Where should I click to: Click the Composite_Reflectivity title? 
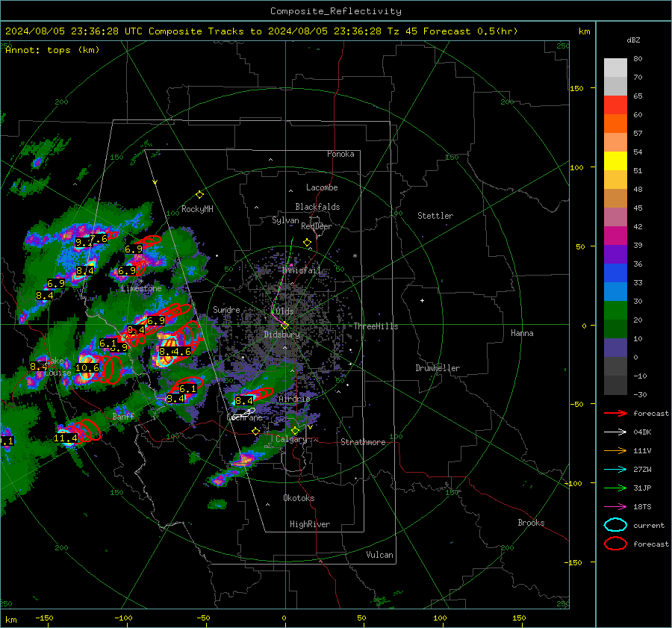click(x=335, y=11)
